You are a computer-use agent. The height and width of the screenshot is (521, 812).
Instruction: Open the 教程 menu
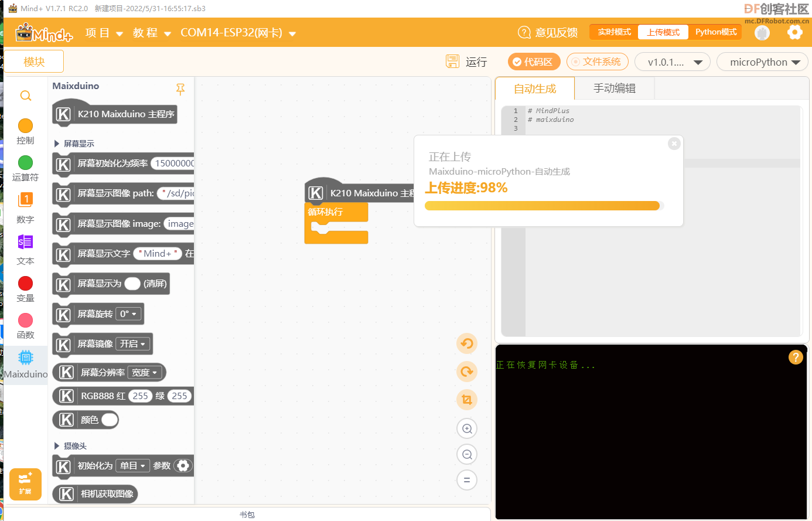coord(152,33)
